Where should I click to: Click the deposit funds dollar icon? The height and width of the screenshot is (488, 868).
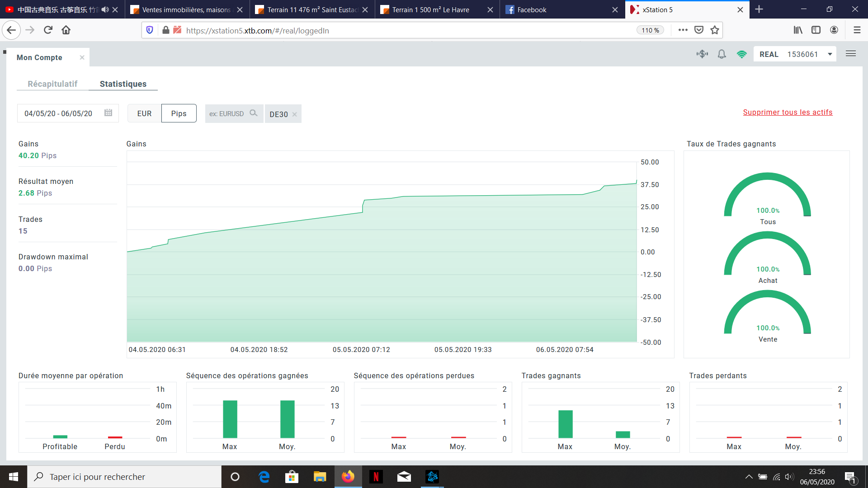(x=702, y=54)
